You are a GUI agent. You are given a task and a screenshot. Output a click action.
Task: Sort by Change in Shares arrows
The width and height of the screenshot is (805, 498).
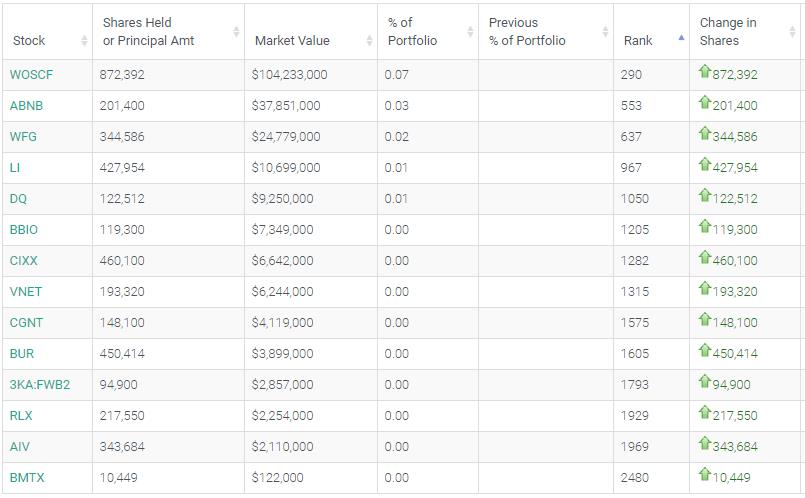pos(792,32)
